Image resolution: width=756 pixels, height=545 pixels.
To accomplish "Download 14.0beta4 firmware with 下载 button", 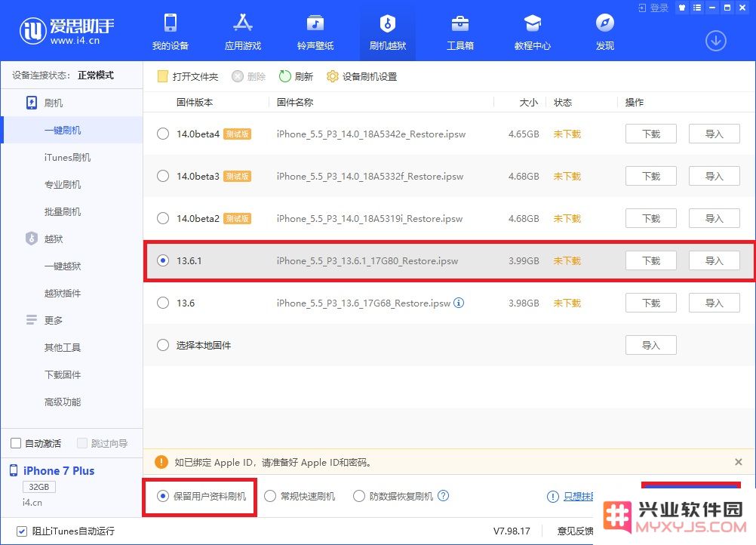I will point(651,134).
